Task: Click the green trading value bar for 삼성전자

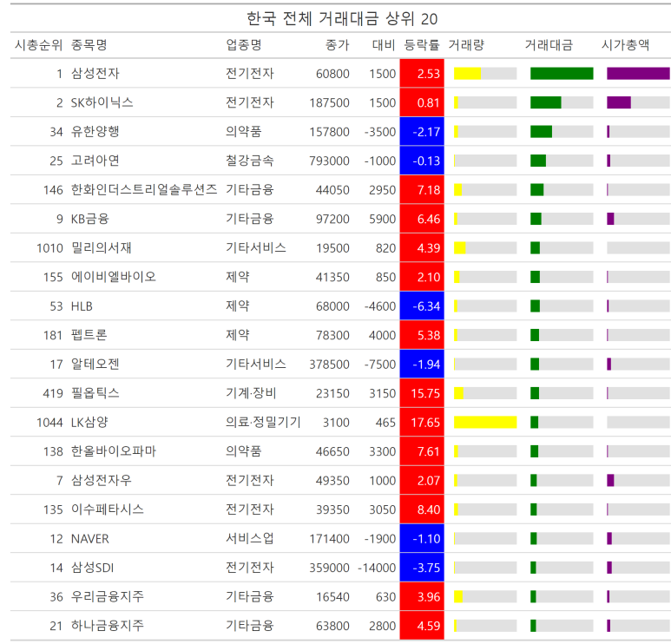Action: click(x=562, y=73)
